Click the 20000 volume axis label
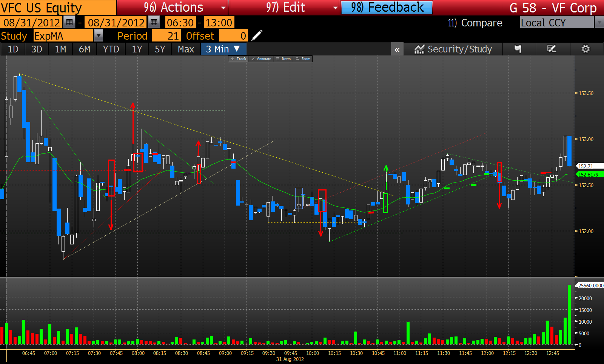The width and height of the screenshot is (604, 364). tap(585, 298)
